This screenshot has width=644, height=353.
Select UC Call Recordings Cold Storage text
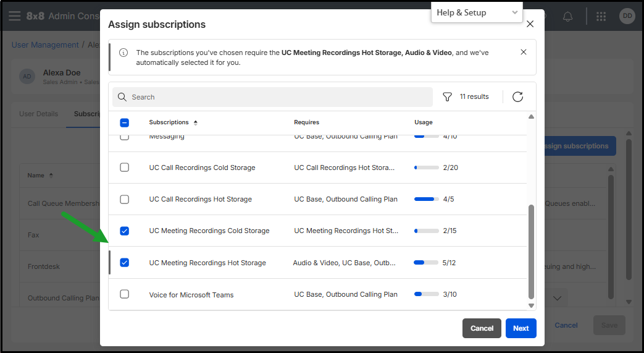(x=202, y=168)
